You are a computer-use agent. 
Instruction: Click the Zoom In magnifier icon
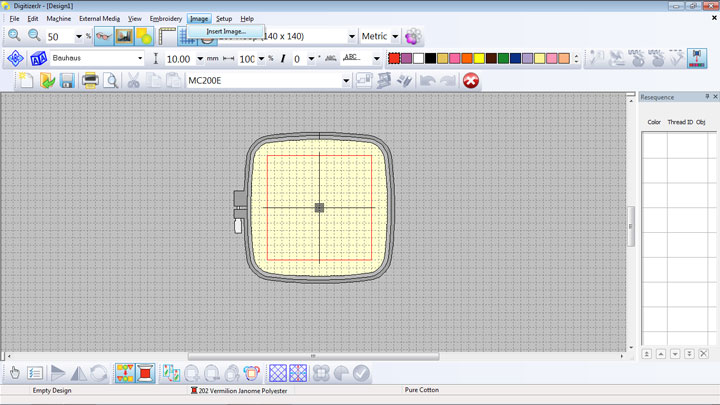(x=14, y=35)
